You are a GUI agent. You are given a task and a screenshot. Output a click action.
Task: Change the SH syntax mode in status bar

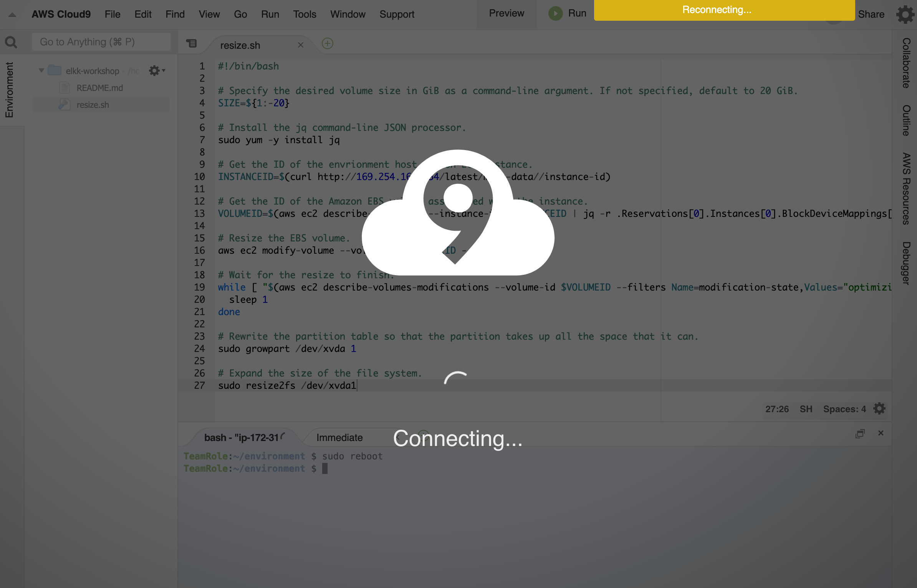806,409
